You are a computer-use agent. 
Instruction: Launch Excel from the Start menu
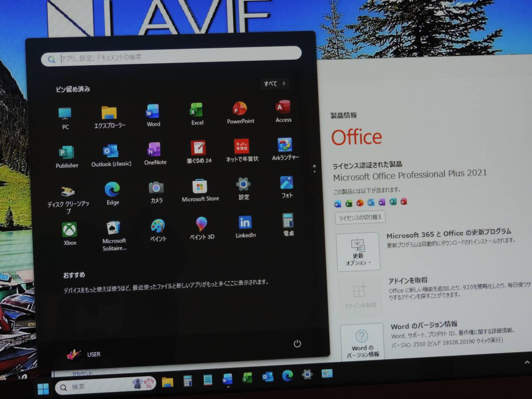[197, 114]
